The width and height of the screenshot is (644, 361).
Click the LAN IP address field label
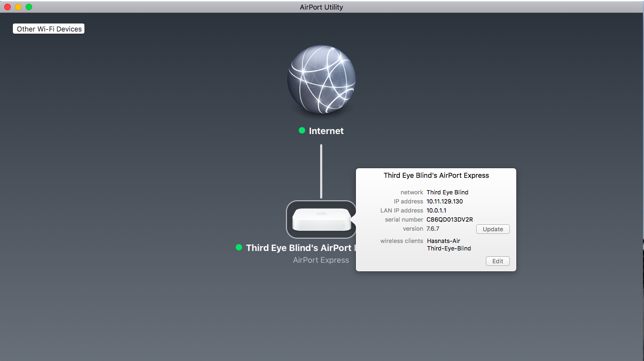point(401,210)
